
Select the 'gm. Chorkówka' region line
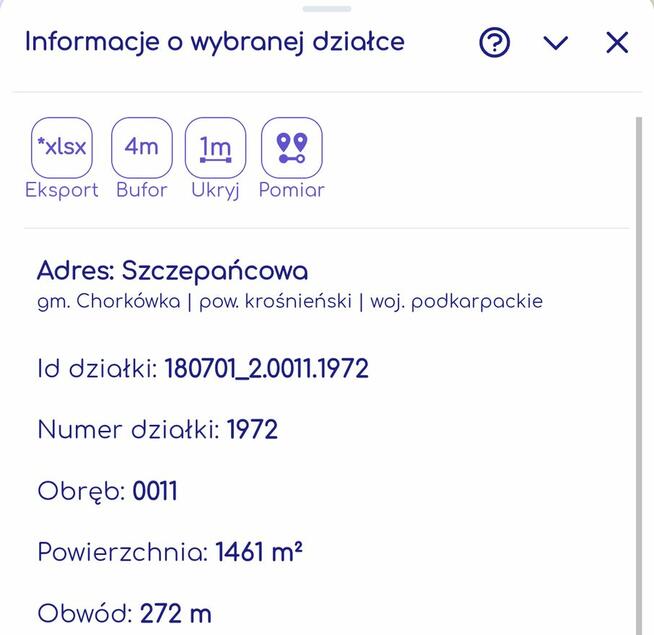pos(290,301)
